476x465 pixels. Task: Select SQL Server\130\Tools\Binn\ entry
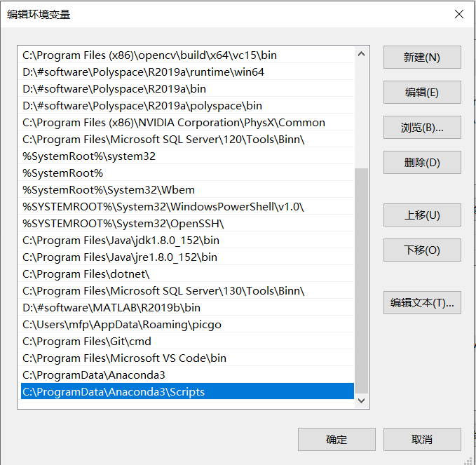tap(187, 290)
